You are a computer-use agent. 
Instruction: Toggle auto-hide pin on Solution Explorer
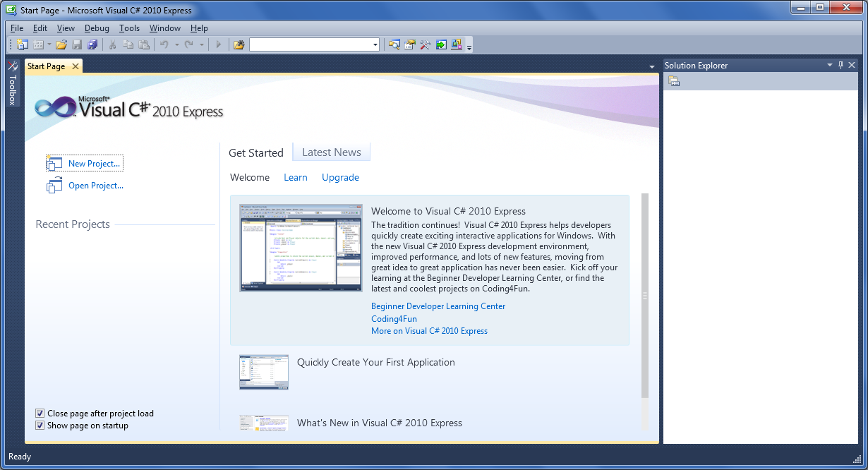pos(840,65)
